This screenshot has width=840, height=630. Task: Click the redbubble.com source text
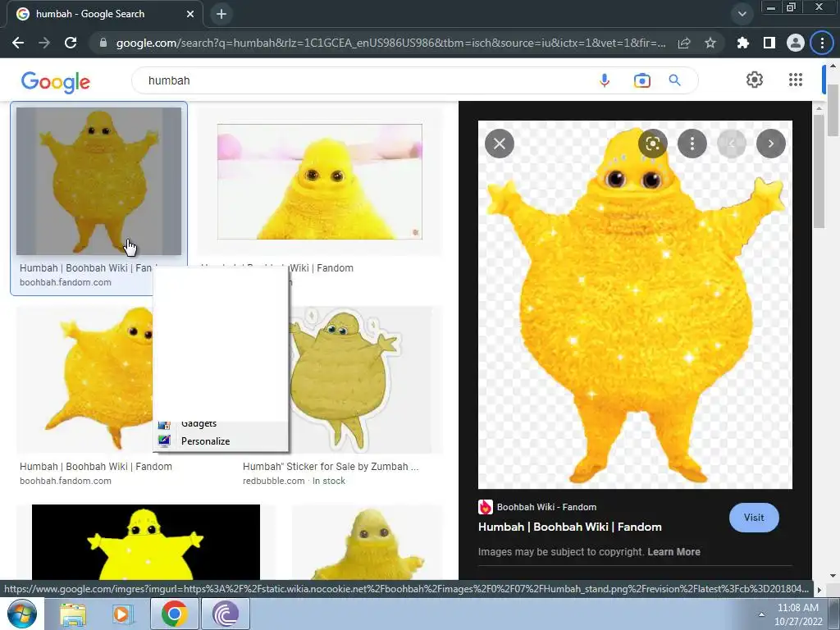(x=274, y=481)
